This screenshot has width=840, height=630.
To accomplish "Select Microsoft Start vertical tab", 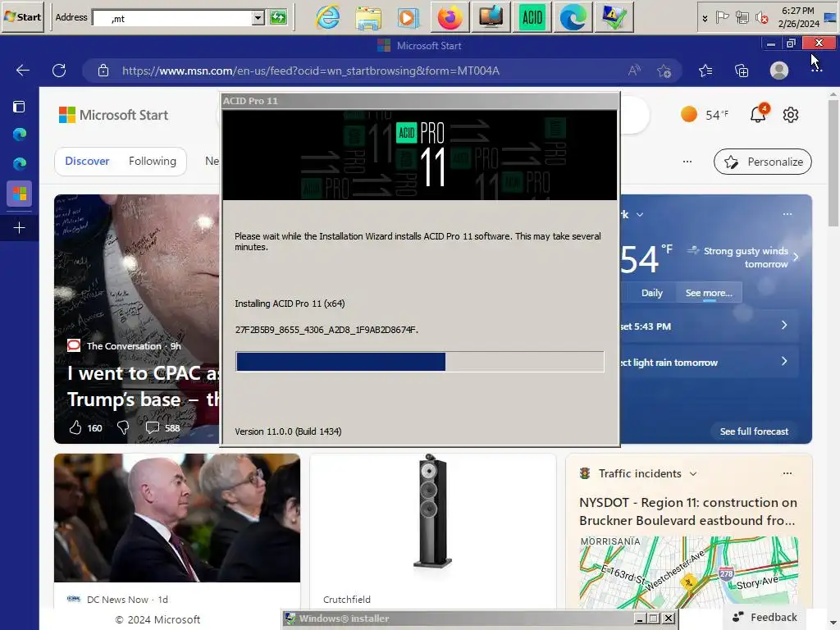I will 20,194.
